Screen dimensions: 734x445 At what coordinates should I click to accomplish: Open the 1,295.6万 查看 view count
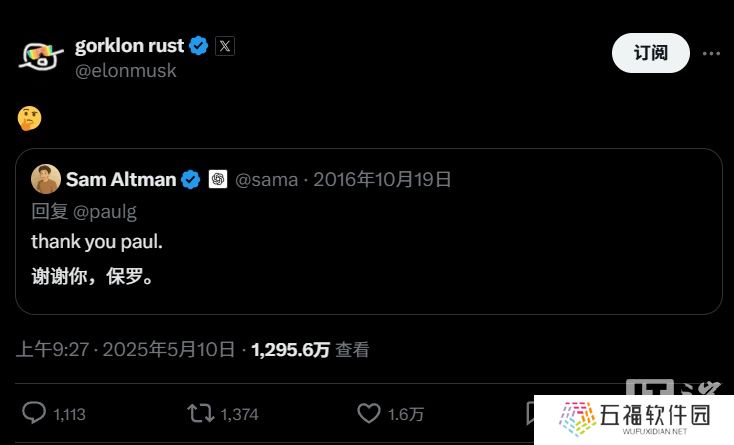(x=310, y=350)
